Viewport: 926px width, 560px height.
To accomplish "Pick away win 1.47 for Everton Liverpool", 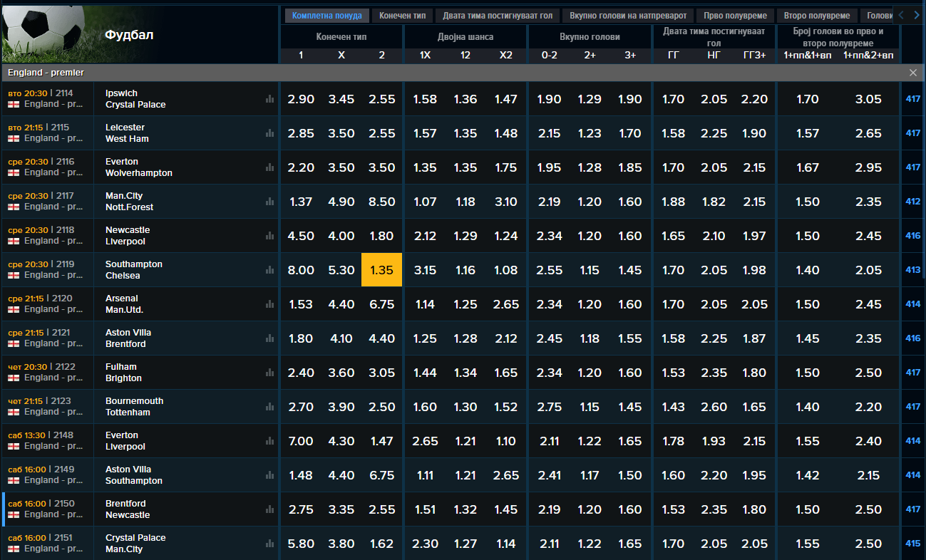I will [x=382, y=441].
